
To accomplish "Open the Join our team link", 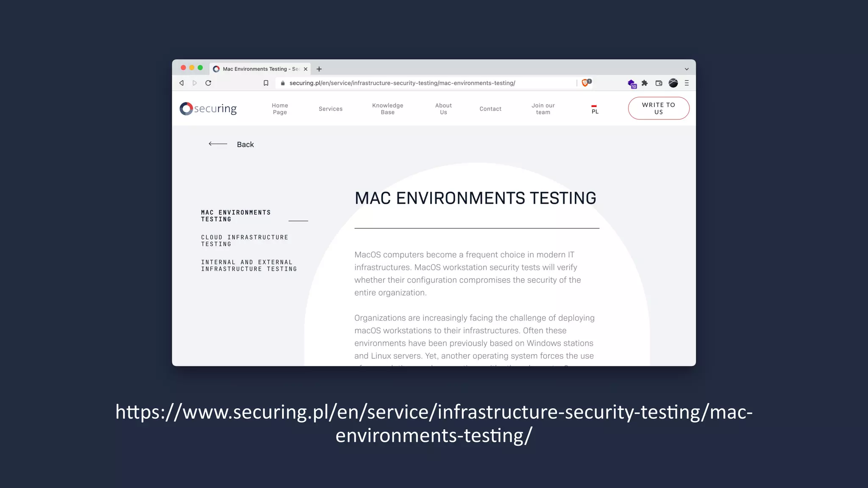I will (543, 109).
